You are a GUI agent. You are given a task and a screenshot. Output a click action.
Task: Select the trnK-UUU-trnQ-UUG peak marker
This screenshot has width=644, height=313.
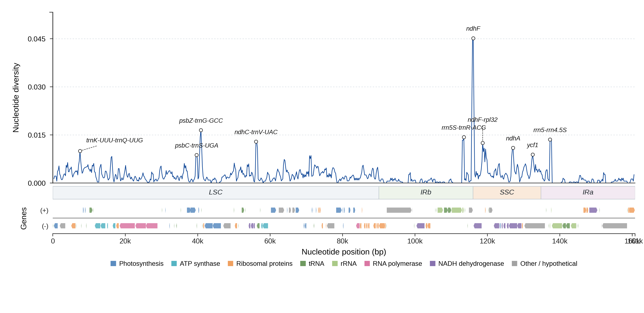coord(80,151)
